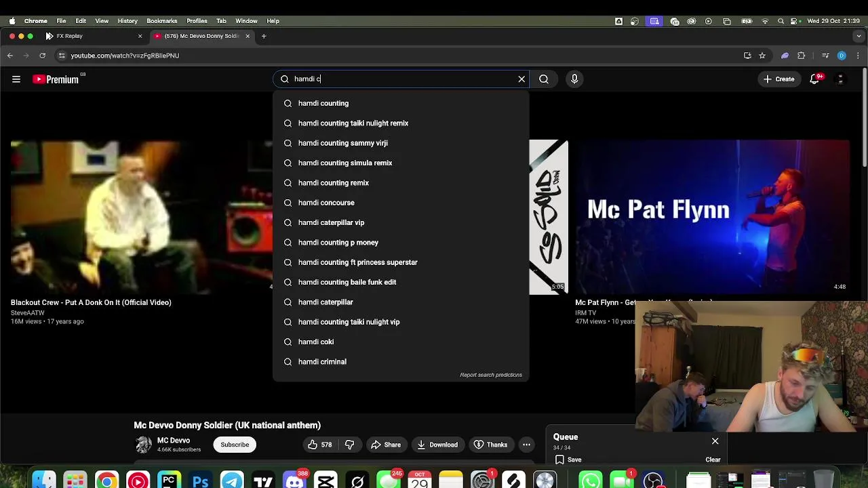Choose suggestion "hamdi counting taiki nulight remix"
The image size is (868, 488).
coord(401,123)
